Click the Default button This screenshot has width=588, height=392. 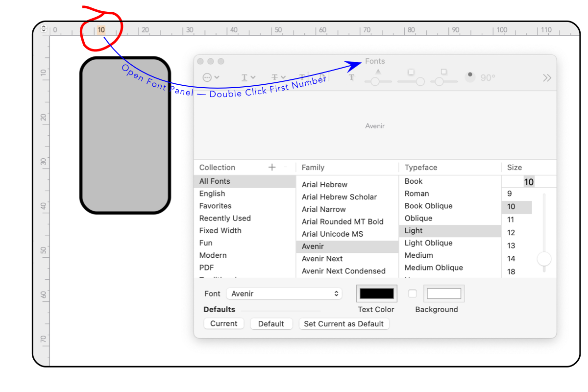tap(271, 324)
